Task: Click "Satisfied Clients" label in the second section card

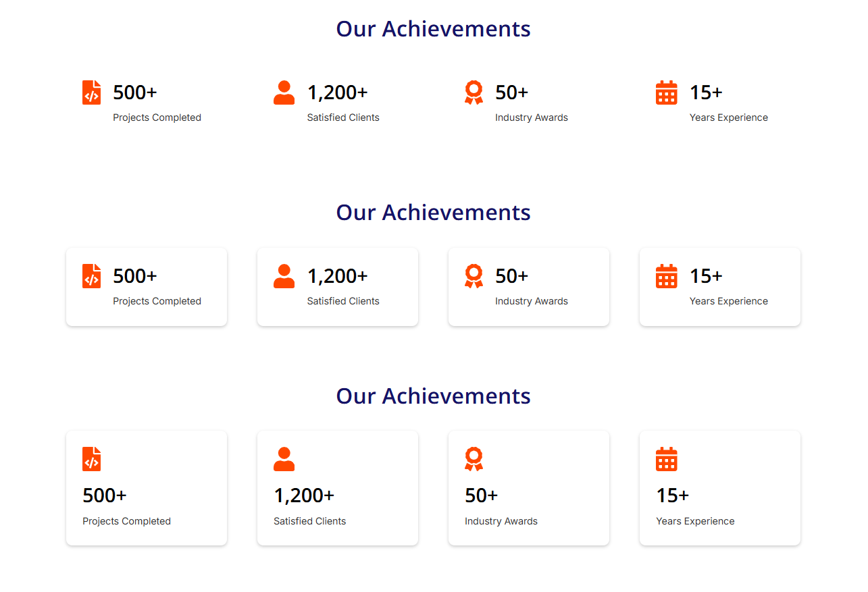Action: point(343,301)
